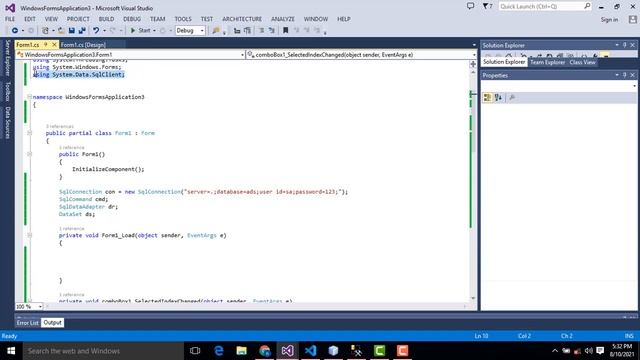This screenshot has width=640, height=360.
Task: Click the account avatar icon
Action: tap(633, 19)
